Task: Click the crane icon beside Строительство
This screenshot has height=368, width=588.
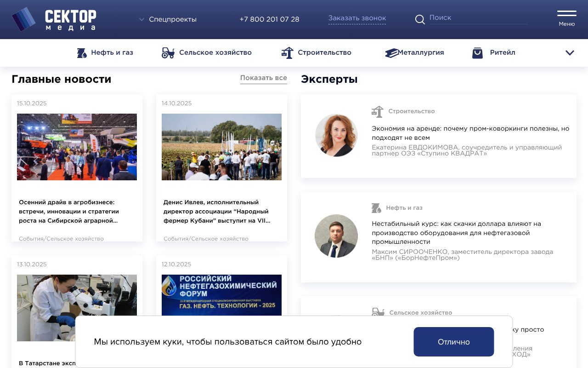Action: pyautogui.click(x=288, y=52)
